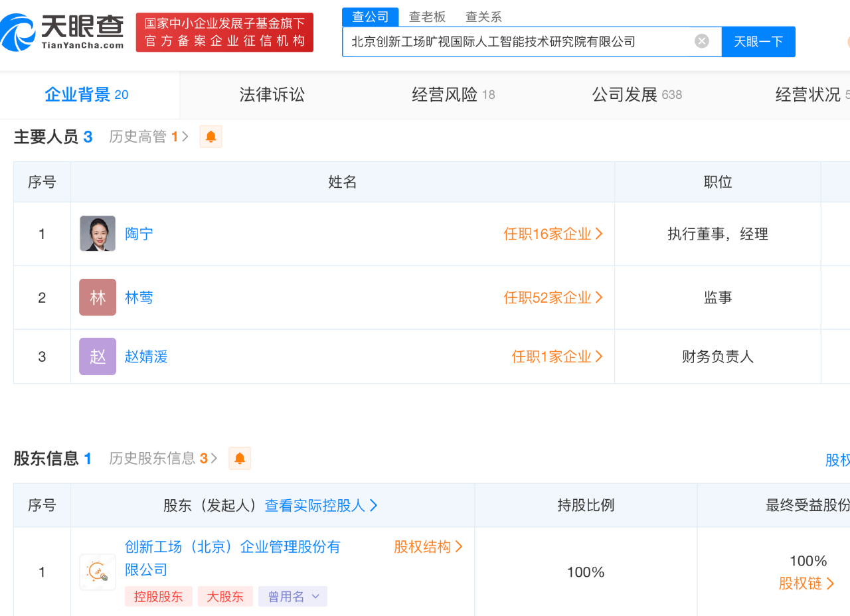Expand 任职52家企业 for 林莺
The width and height of the screenshot is (850, 616).
point(553,297)
